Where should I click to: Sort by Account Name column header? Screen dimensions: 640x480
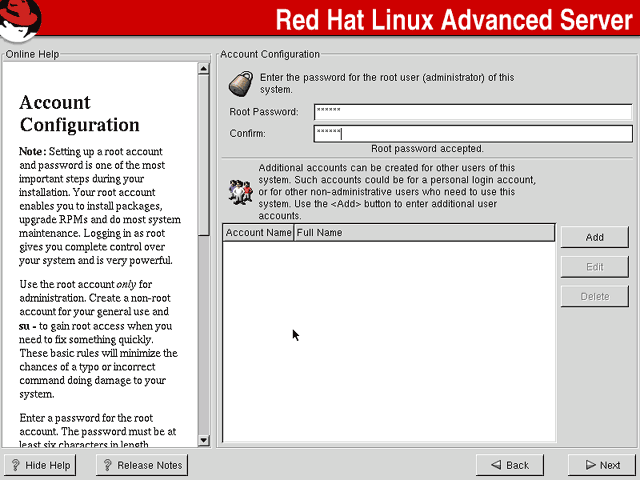pyautogui.click(x=258, y=233)
